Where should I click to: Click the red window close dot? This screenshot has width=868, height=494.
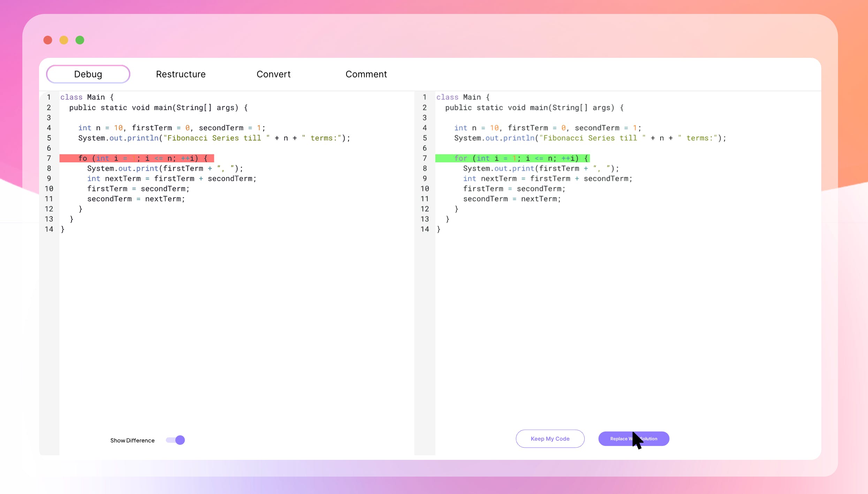pos(48,40)
